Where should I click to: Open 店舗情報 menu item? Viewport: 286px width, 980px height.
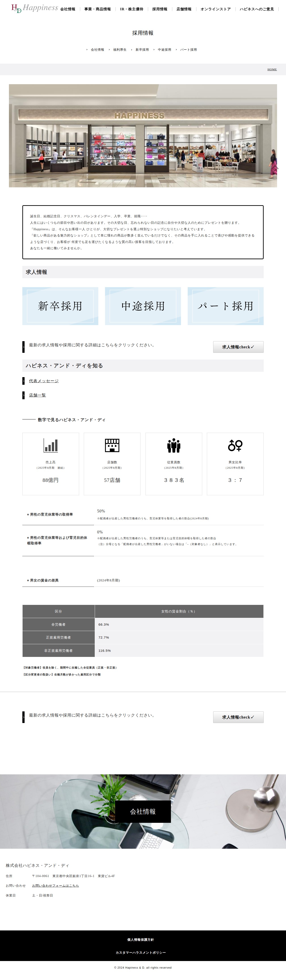(x=184, y=9)
